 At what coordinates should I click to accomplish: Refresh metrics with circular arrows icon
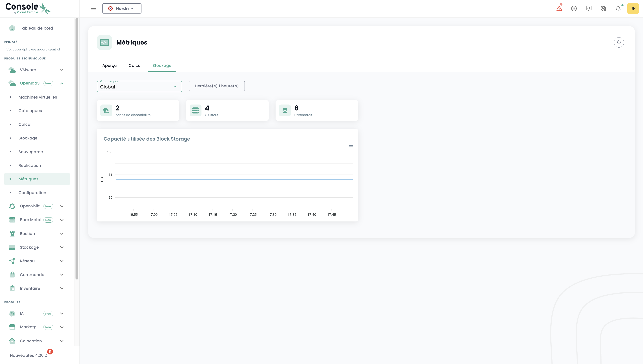[618, 43]
